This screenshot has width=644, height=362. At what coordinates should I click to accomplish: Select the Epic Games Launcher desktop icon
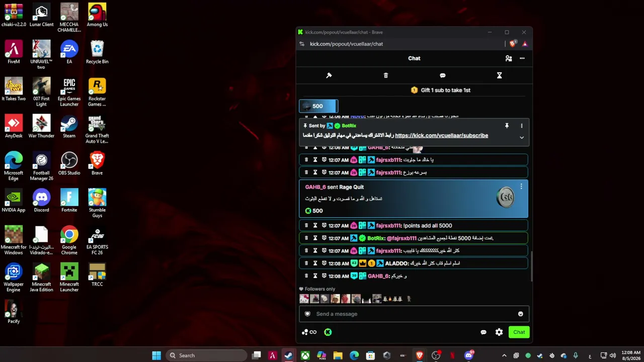point(69,93)
